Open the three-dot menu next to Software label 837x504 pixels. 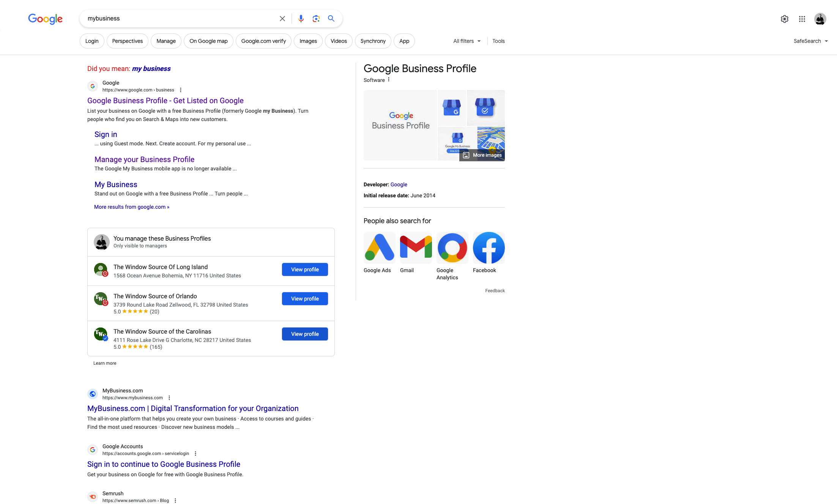point(389,80)
